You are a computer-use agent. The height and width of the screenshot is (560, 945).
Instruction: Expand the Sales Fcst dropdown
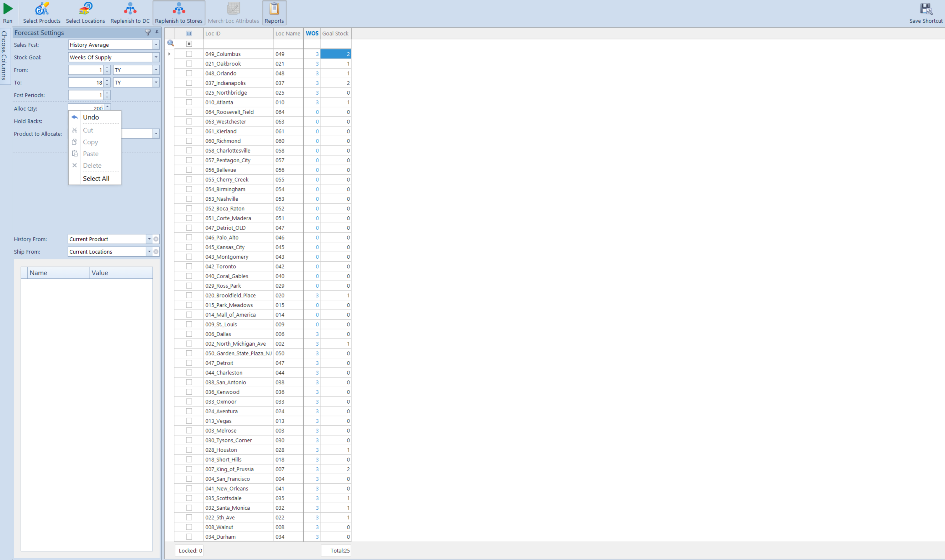[156, 44]
